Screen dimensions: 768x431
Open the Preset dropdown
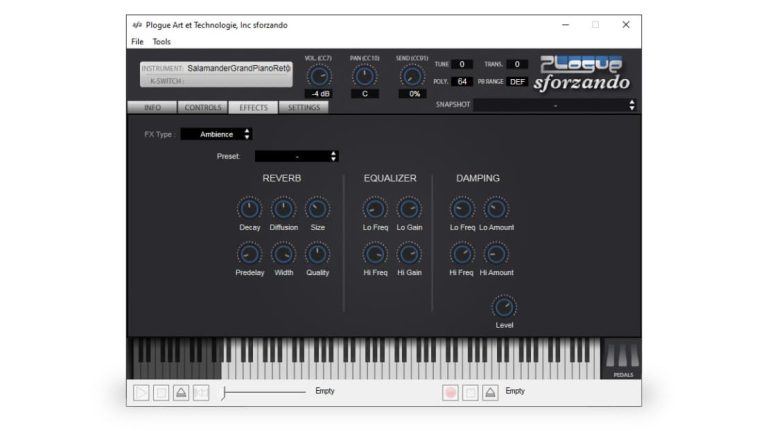(297, 156)
